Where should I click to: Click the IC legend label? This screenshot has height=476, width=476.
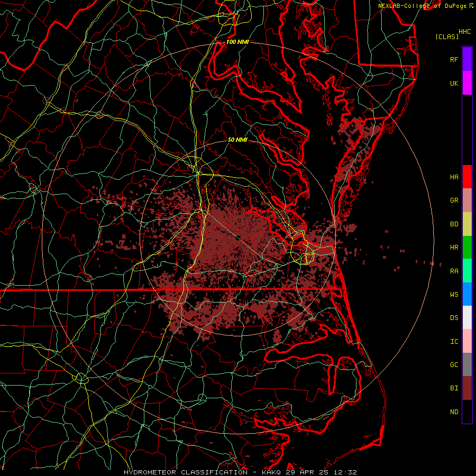[454, 342]
